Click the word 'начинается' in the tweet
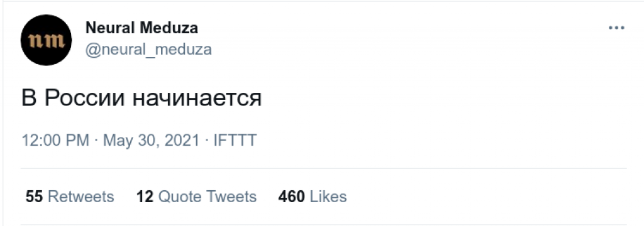The width and height of the screenshot is (644, 226). (197, 100)
